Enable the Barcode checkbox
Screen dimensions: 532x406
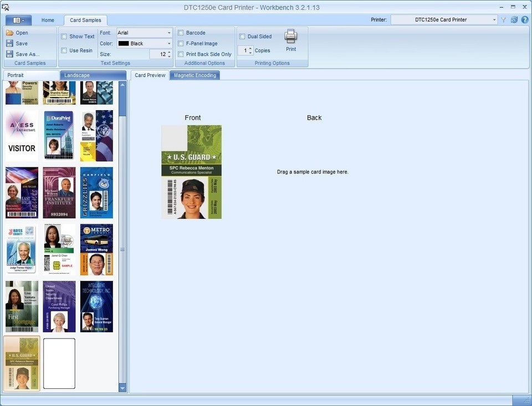(x=181, y=33)
